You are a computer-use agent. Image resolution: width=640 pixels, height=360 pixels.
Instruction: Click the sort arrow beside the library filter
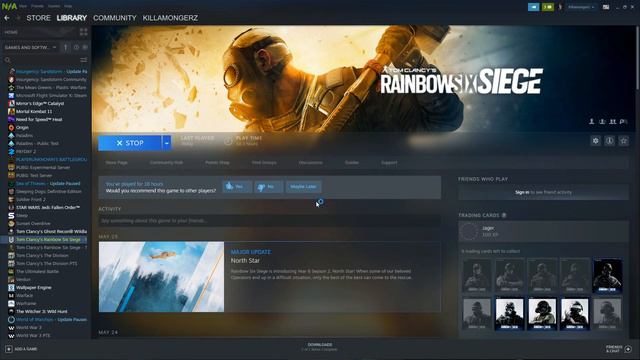pos(65,47)
